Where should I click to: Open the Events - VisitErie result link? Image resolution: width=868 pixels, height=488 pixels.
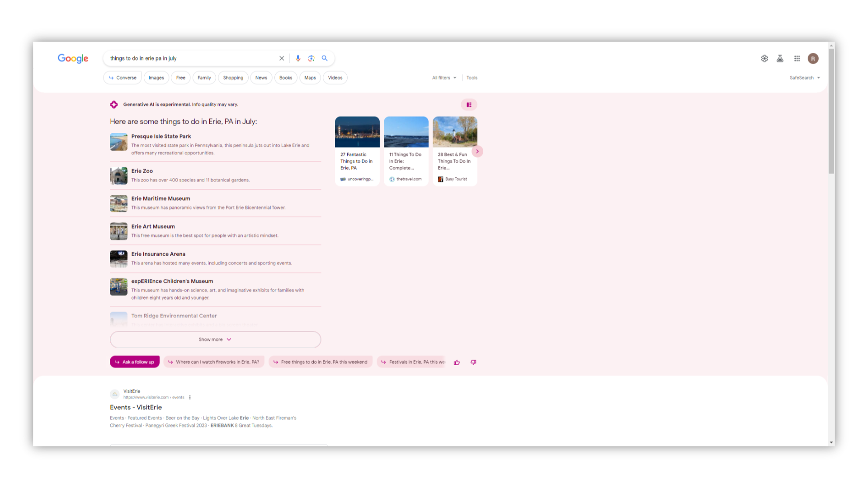point(136,407)
